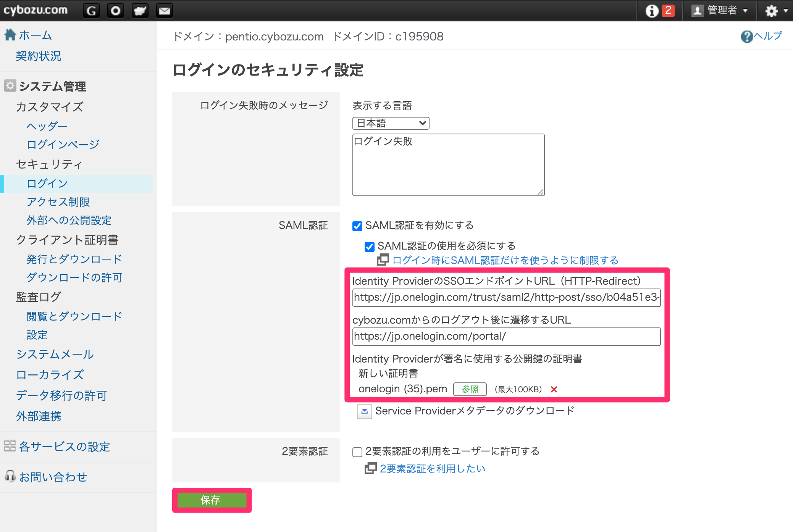Viewport: 793px width, 532px height.
Task: Toggle SAML認証の使用を必須にする checkbox
Action: click(370, 247)
